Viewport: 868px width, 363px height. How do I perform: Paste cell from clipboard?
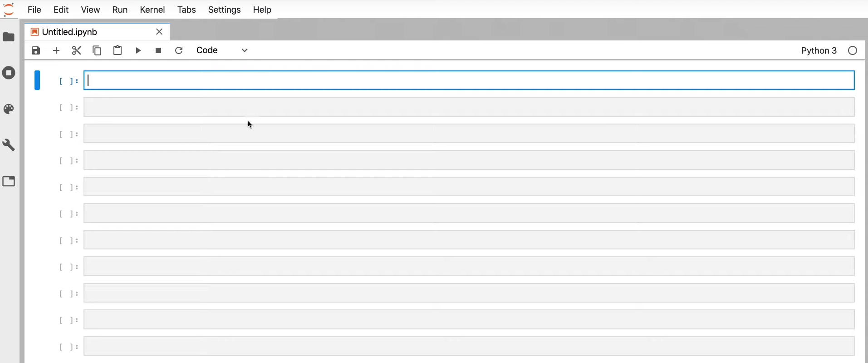(x=118, y=50)
